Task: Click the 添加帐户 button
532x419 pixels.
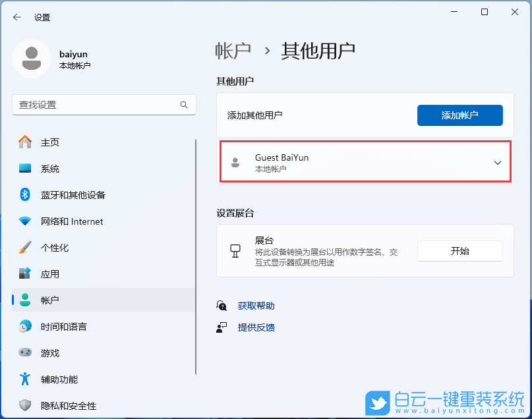Action: coord(459,115)
